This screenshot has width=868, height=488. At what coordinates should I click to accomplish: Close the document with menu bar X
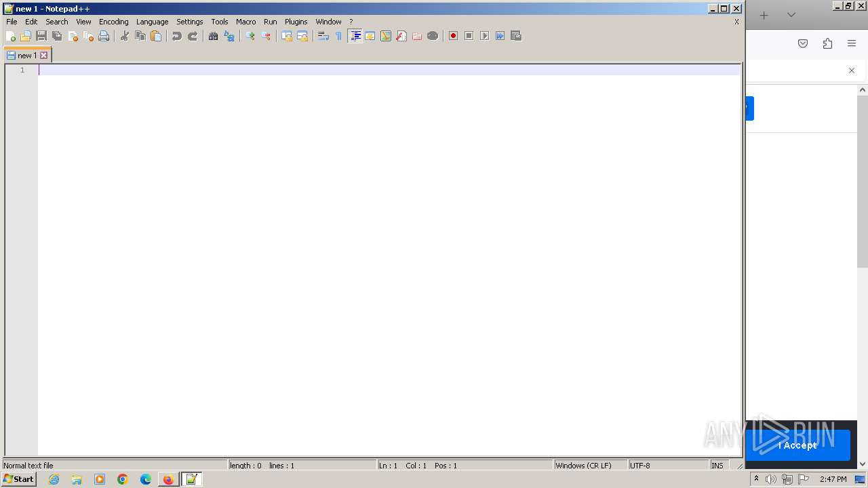(736, 22)
